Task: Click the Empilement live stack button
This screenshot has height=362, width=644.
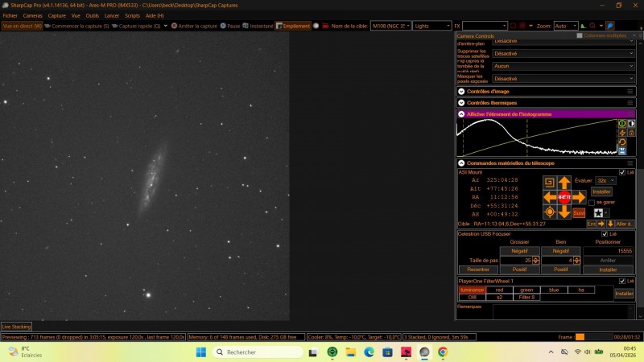Action: coord(293,26)
